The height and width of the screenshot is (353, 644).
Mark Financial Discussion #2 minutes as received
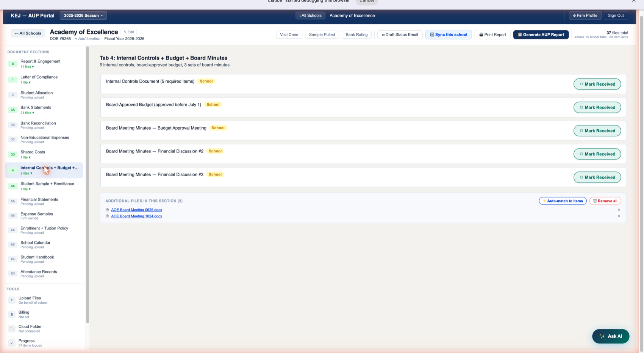pyautogui.click(x=597, y=154)
